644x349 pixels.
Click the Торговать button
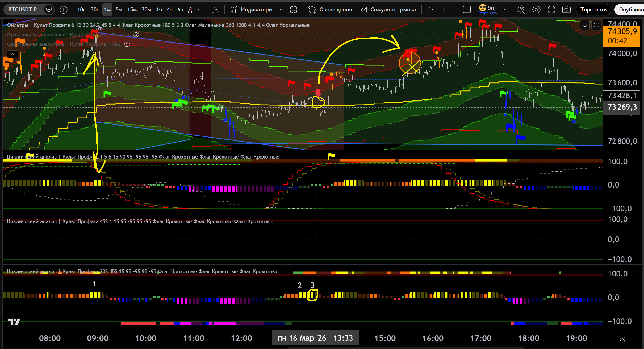593,10
